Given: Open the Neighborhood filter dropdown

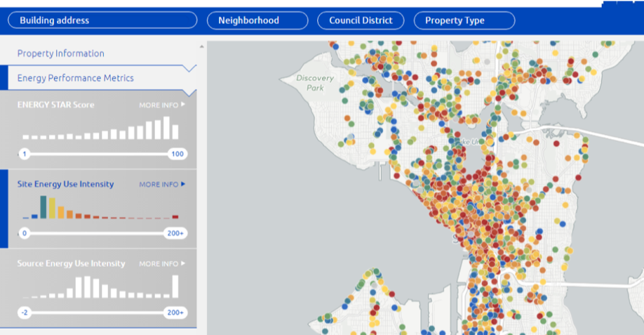Looking at the screenshot, I should coord(257,20).
